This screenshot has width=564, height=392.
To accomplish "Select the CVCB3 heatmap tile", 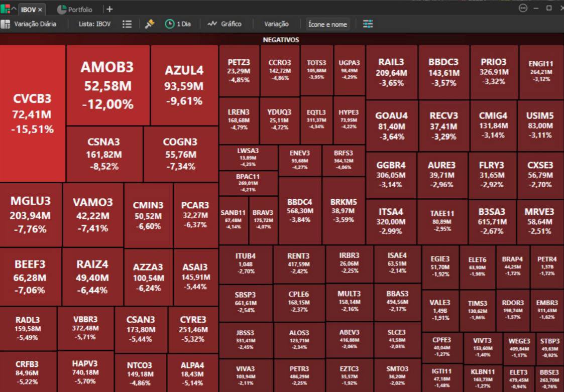I will click(32, 113).
